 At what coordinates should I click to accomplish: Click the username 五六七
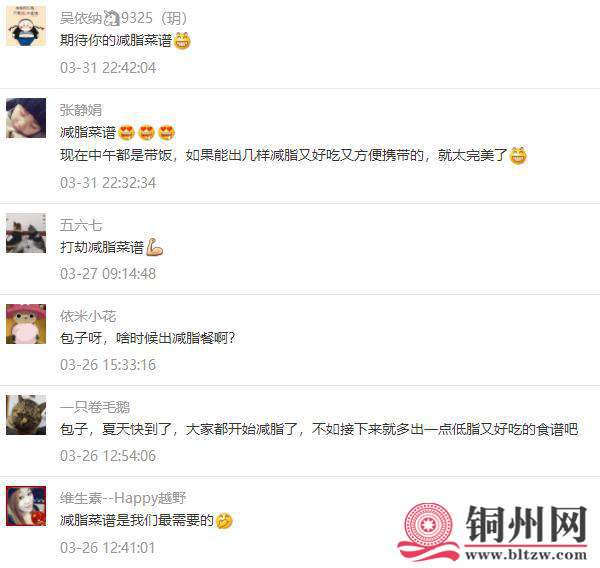pyautogui.click(x=81, y=225)
